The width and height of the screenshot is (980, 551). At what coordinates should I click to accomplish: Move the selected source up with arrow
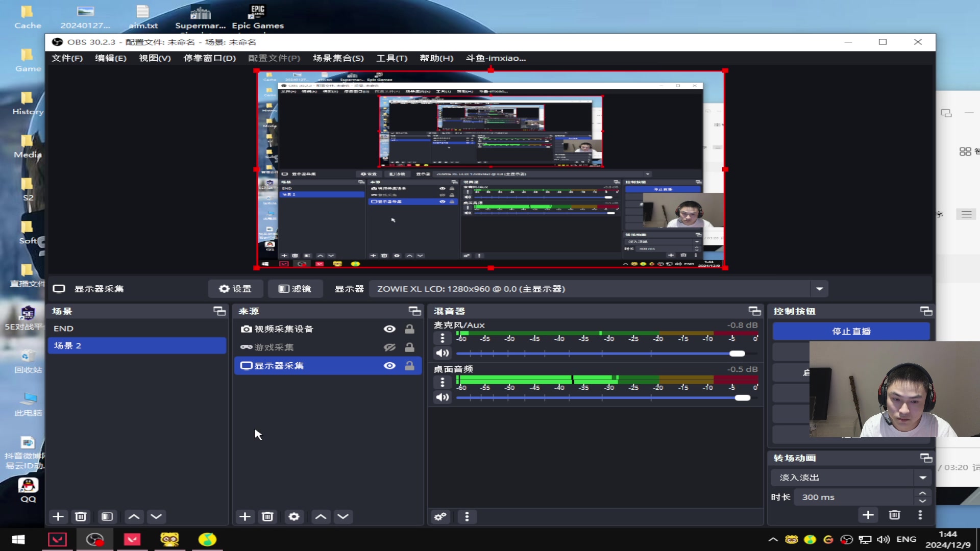pos(321,516)
